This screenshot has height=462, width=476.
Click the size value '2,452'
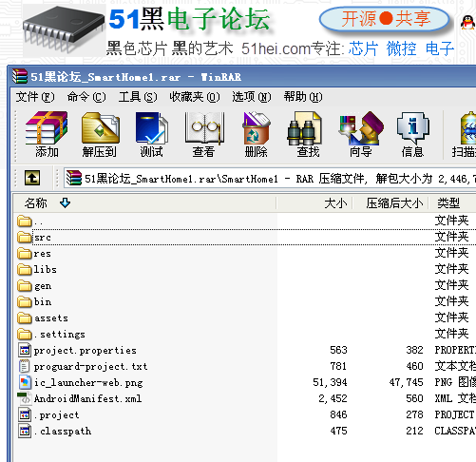[x=333, y=398]
